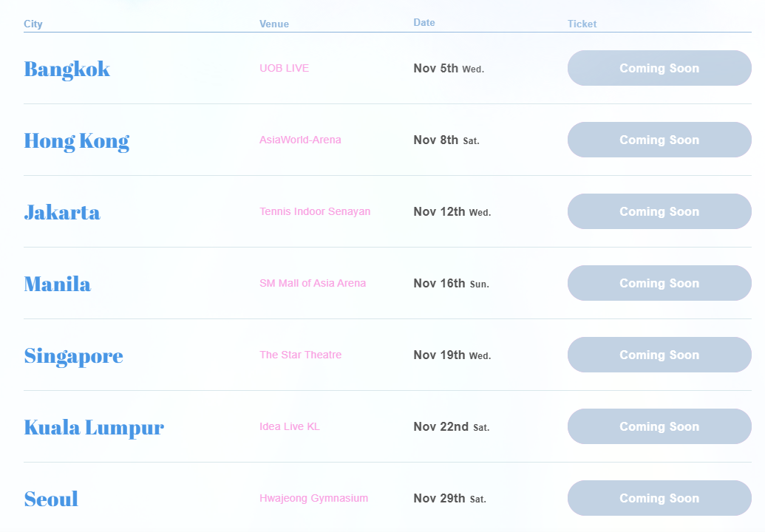765x532 pixels.
Task: Open the UOB LIVE venue link
Action: (x=284, y=68)
